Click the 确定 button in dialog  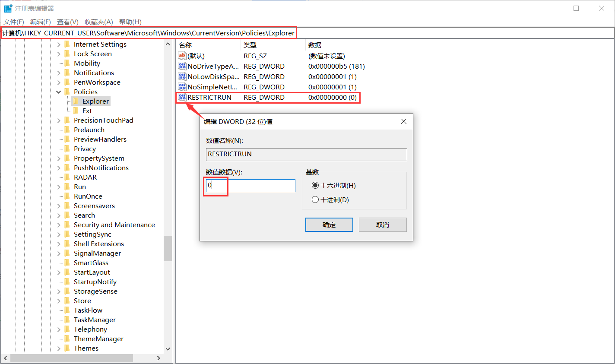click(329, 225)
